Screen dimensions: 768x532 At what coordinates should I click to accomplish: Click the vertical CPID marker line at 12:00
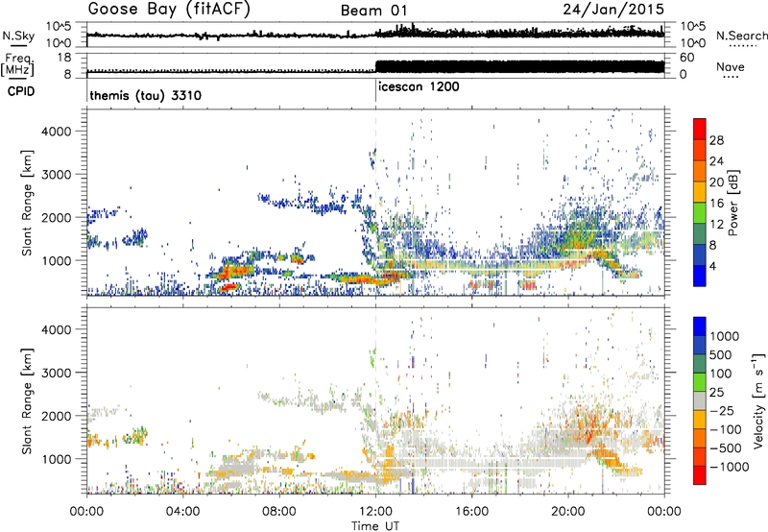click(375, 91)
